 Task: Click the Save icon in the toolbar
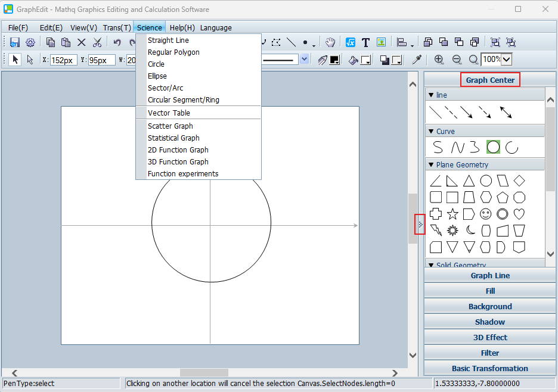pyautogui.click(x=14, y=42)
